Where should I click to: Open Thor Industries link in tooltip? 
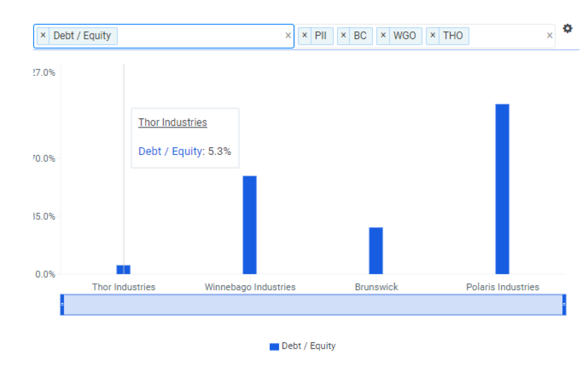[x=173, y=123]
